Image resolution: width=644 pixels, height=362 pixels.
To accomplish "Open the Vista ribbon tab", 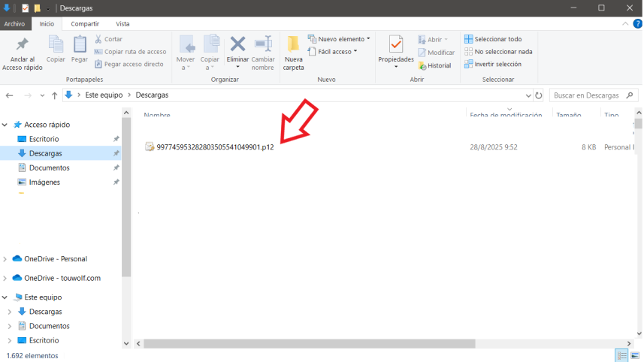I will (122, 24).
